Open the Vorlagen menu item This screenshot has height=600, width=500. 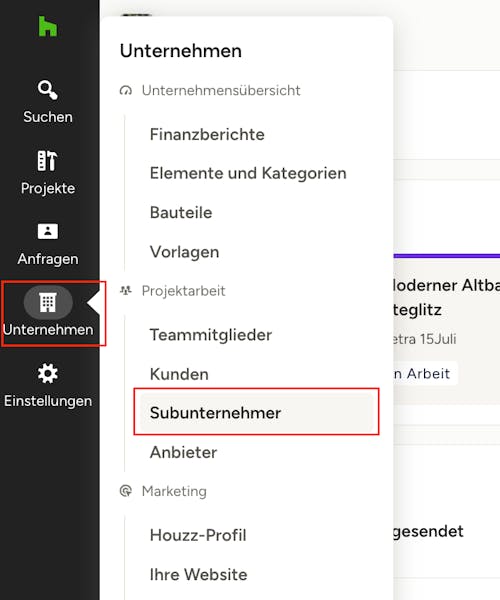184,252
